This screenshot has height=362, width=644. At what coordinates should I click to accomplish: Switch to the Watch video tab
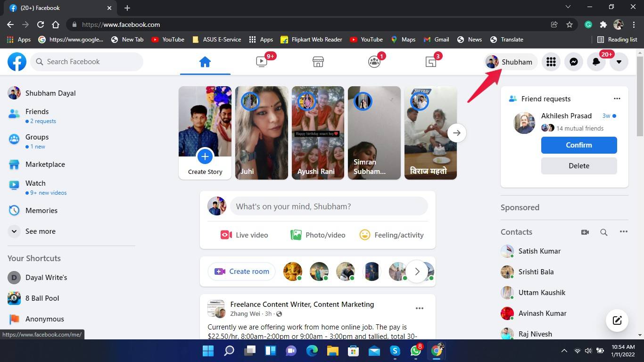click(x=262, y=62)
